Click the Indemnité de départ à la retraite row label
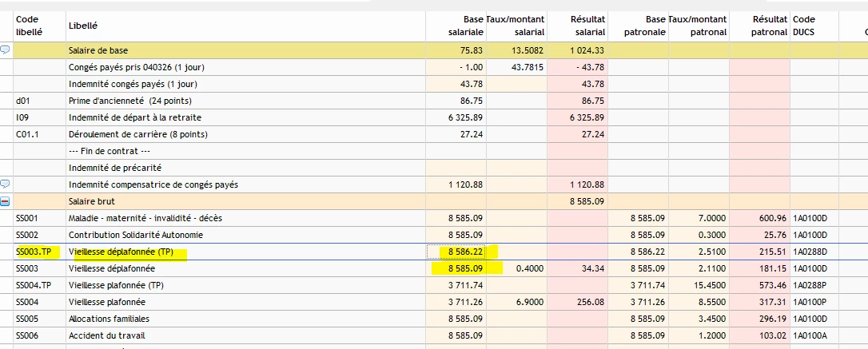The height and width of the screenshot is (349, 868). [132, 117]
